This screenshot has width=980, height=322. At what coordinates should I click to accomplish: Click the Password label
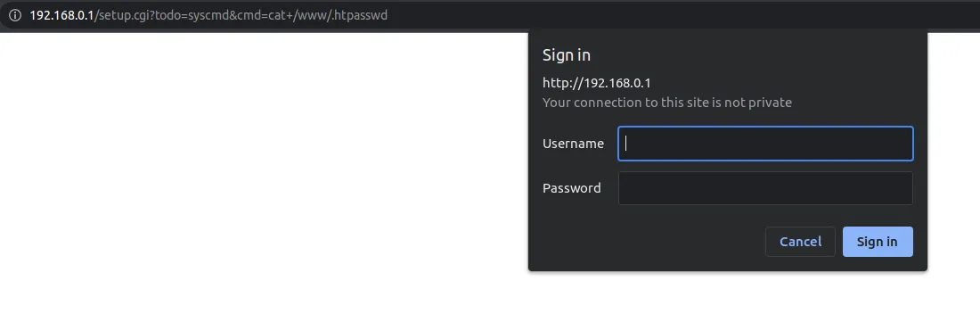571,188
